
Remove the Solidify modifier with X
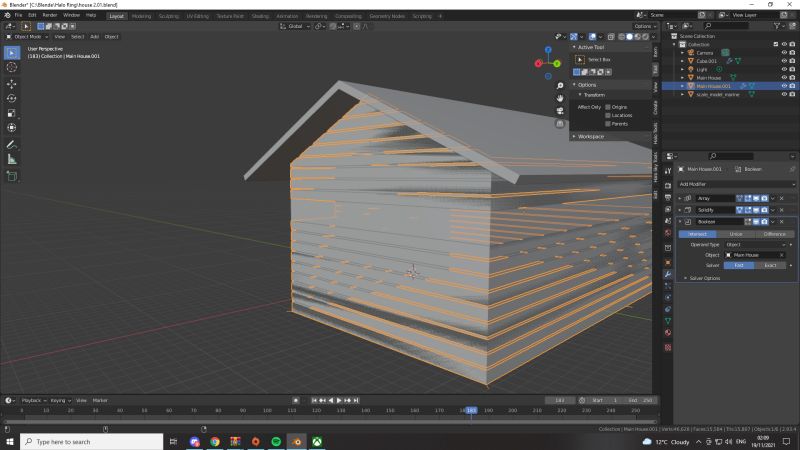(x=782, y=210)
